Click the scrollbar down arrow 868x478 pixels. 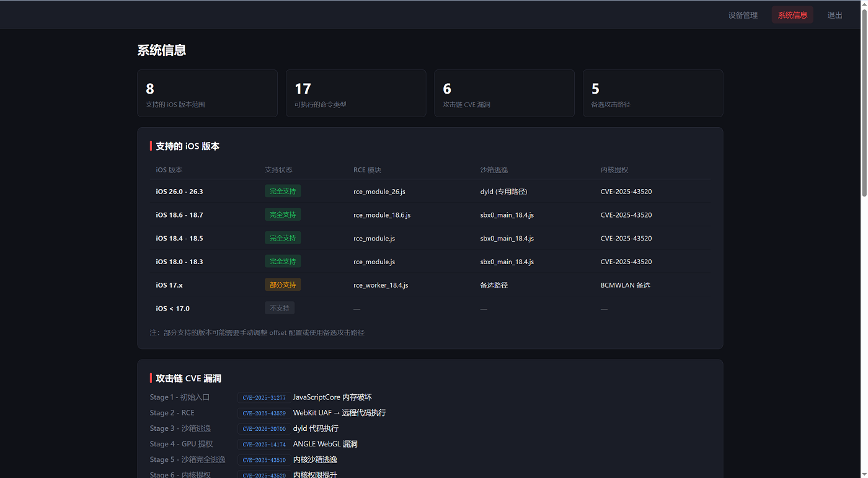[x=864, y=474]
